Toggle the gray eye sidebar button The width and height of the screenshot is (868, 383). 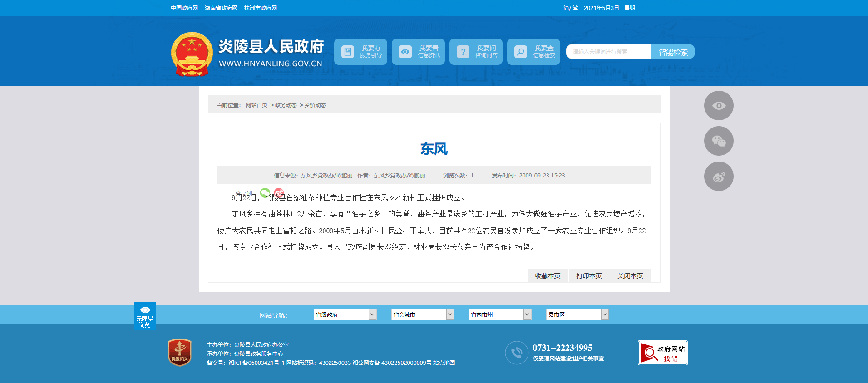(x=718, y=106)
